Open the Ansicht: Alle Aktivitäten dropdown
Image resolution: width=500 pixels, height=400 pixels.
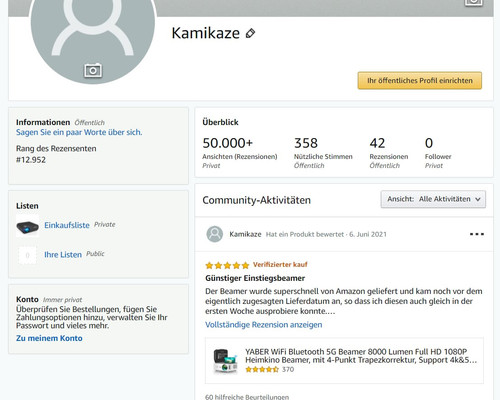click(x=433, y=199)
